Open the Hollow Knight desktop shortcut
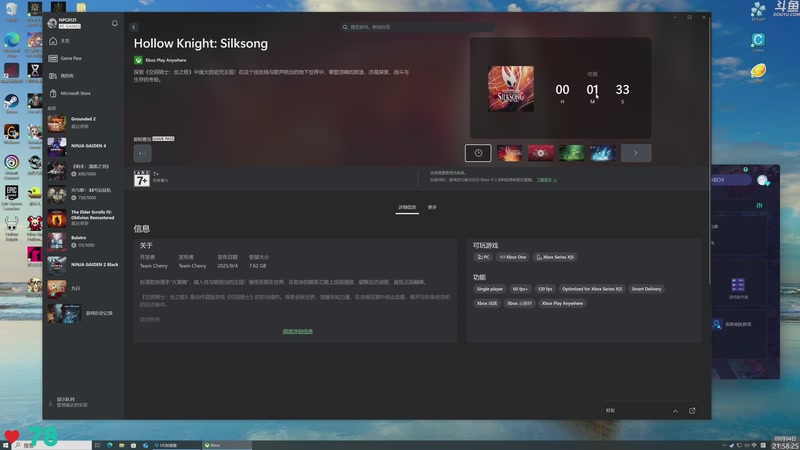 [x=12, y=228]
